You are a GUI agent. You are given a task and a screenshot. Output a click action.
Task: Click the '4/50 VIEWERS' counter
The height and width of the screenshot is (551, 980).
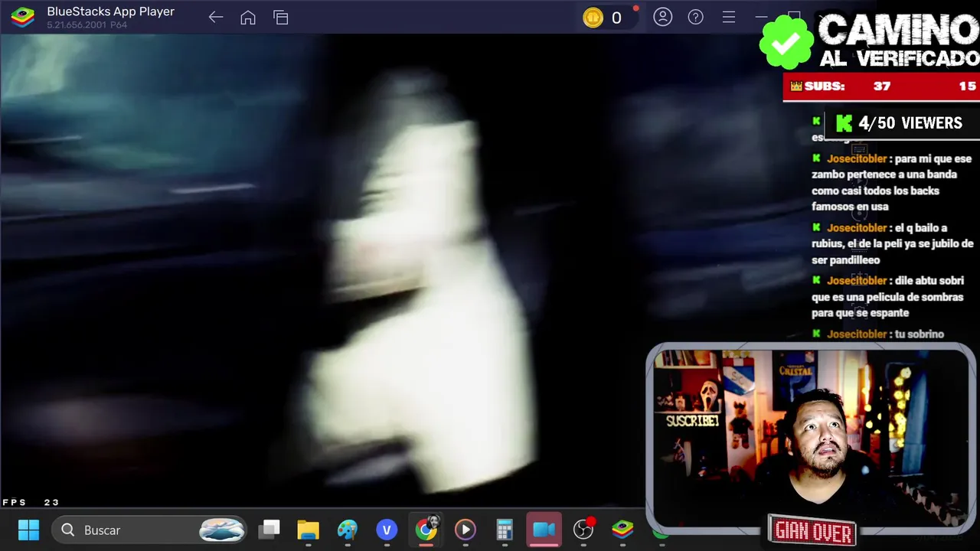(900, 123)
